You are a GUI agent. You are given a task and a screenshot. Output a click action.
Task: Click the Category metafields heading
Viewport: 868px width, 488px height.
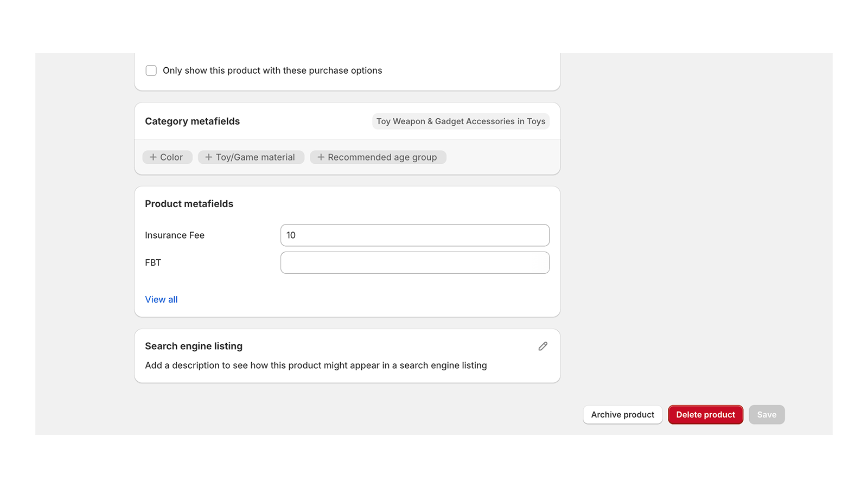click(x=192, y=121)
